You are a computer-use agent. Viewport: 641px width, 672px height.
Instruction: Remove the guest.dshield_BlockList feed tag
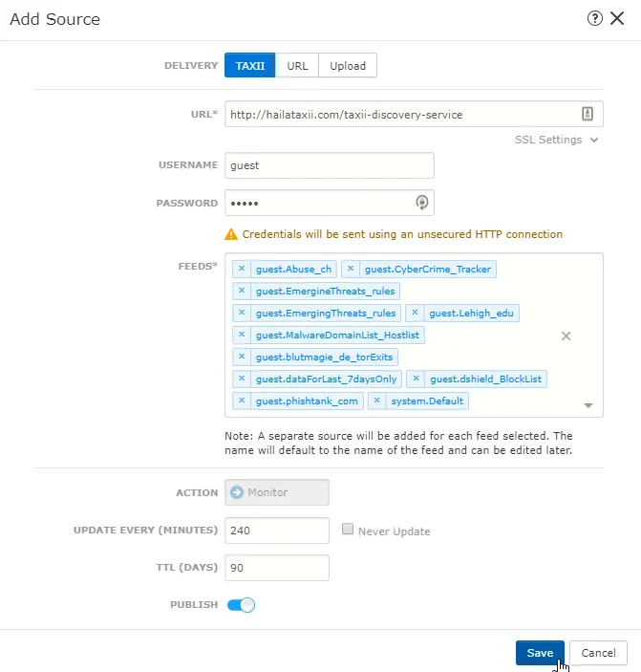(x=416, y=379)
